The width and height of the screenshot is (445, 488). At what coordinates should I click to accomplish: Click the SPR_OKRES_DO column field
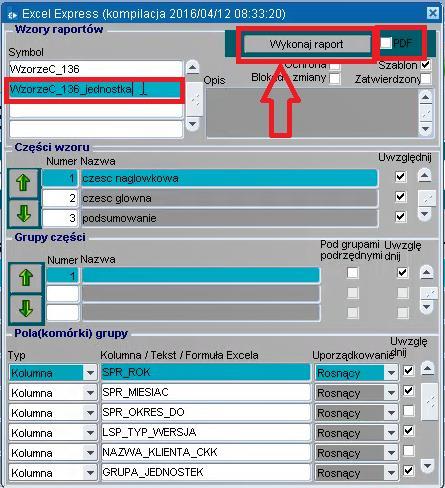click(206, 412)
